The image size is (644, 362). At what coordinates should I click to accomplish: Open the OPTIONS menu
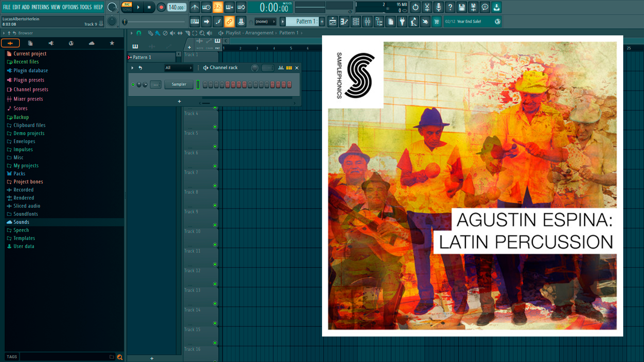70,7
